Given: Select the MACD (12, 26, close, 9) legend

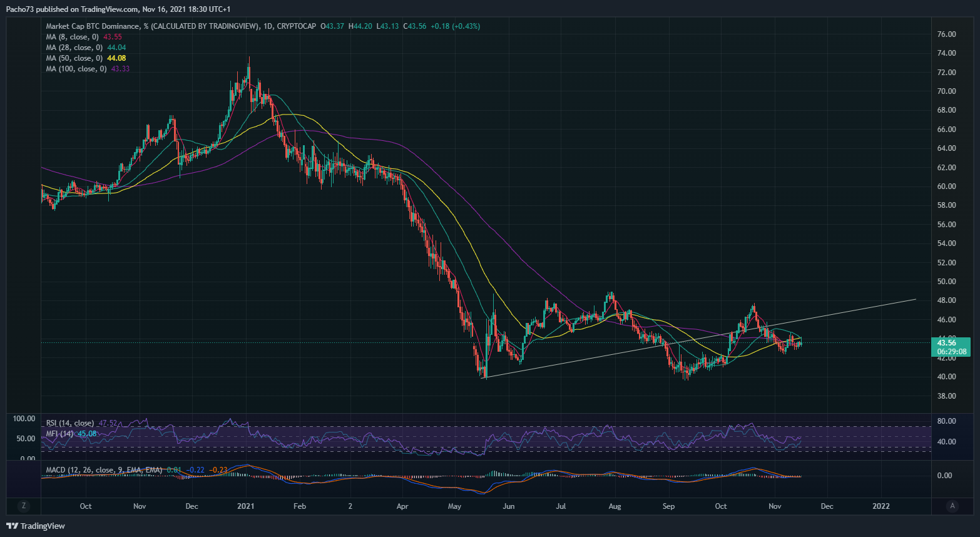Looking at the screenshot, I should (105, 469).
